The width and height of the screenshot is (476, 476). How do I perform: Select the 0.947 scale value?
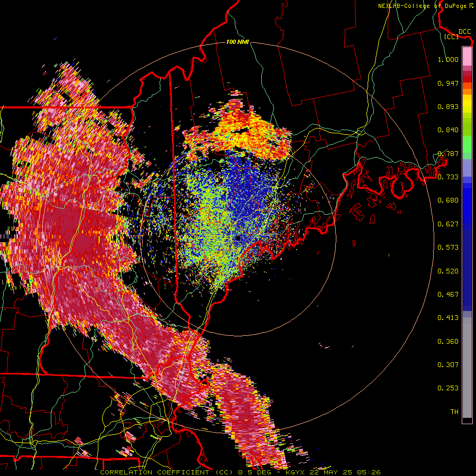pos(448,83)
